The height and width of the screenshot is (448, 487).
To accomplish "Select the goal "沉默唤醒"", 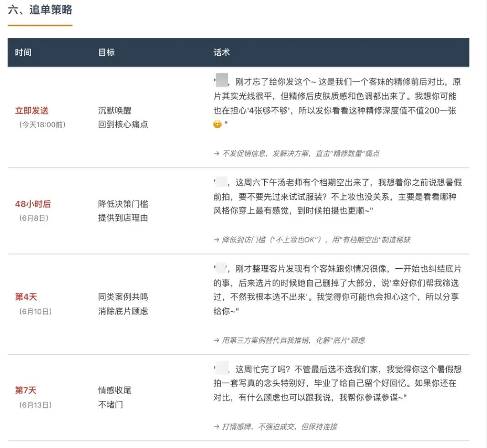I will pyautogui.click(x=115, y=110).
